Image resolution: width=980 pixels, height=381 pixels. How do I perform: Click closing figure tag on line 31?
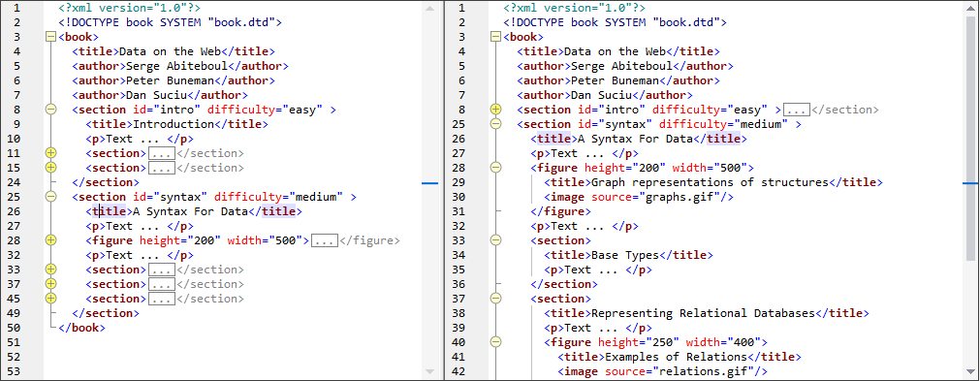(x=560, y=211)
